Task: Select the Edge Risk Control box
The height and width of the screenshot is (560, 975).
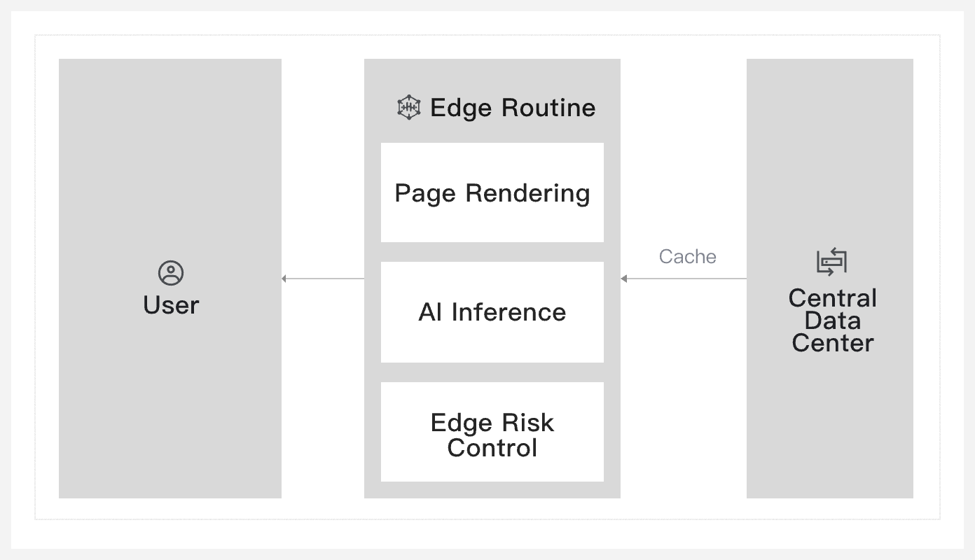Action: [x=492, y=432]
